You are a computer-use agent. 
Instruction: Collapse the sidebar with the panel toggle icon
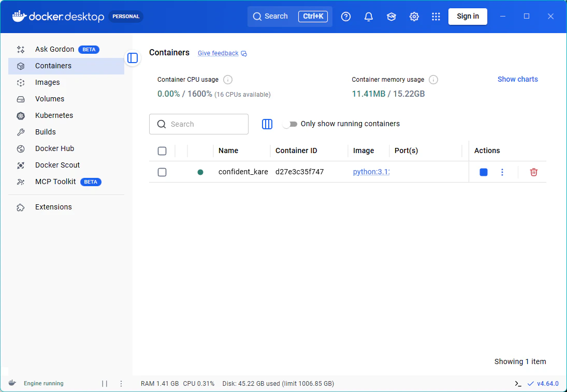coord(133,58)
